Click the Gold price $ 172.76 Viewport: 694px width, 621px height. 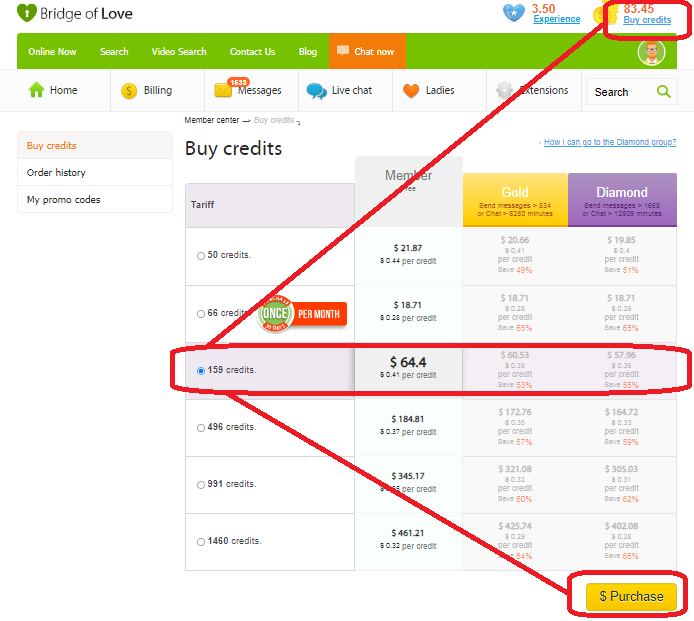pos(515,413)
